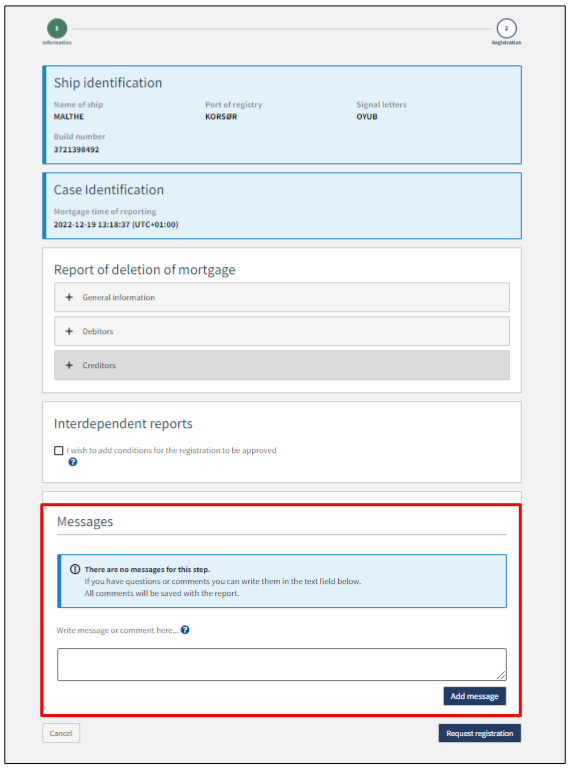571x773 pixels.
Task: Open help icon next to Write message label
Action: pyautogui.click(x=185, y=630)
